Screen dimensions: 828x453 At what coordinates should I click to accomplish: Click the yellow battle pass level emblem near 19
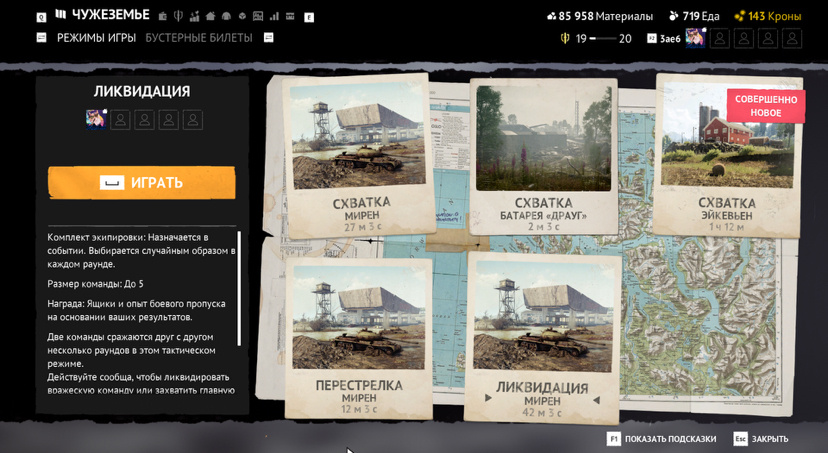tap(565, 39)
